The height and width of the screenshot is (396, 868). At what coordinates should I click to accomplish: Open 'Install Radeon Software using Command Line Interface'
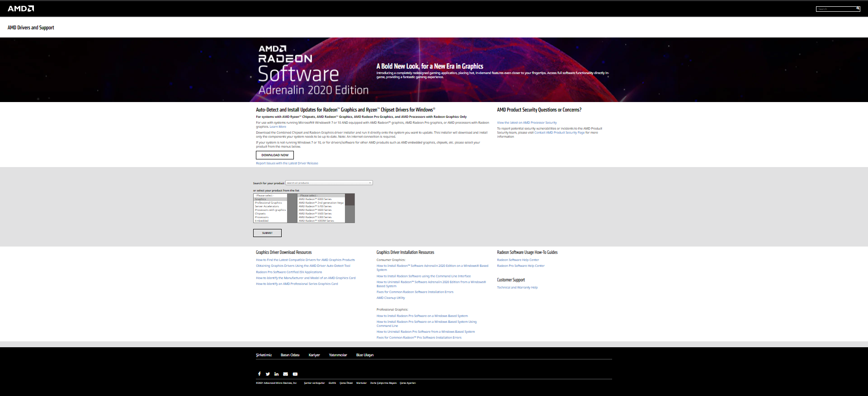coord(424,276)
